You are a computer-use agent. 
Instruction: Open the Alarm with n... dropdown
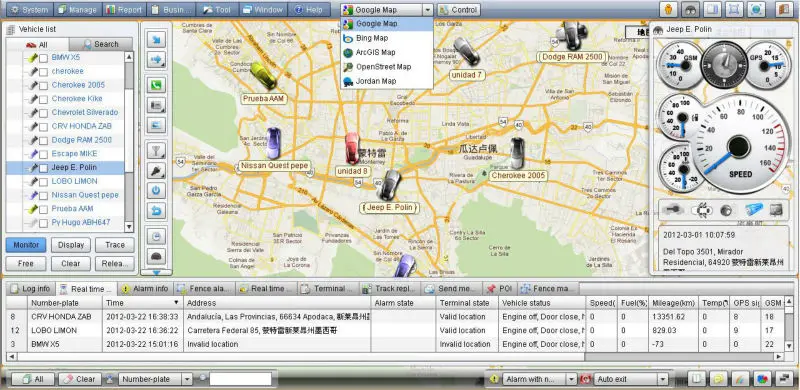[571, 379]
